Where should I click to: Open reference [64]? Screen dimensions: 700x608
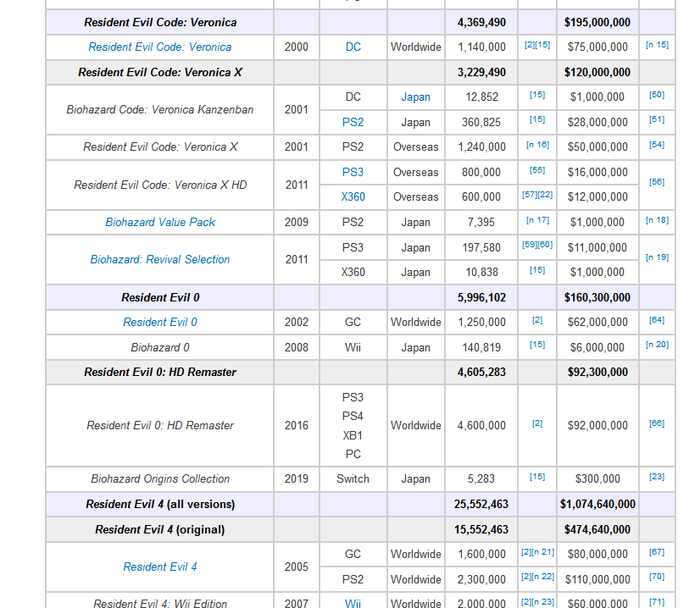click(657, 320)
